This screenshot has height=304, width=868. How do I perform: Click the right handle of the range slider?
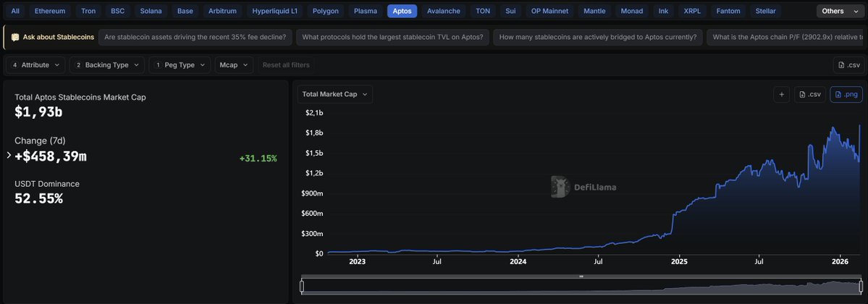861,287
